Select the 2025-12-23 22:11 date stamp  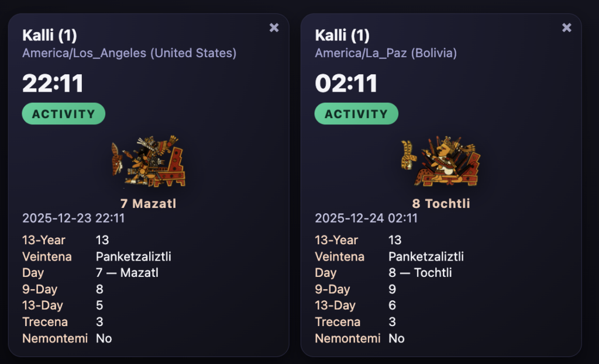click(73, 219)
